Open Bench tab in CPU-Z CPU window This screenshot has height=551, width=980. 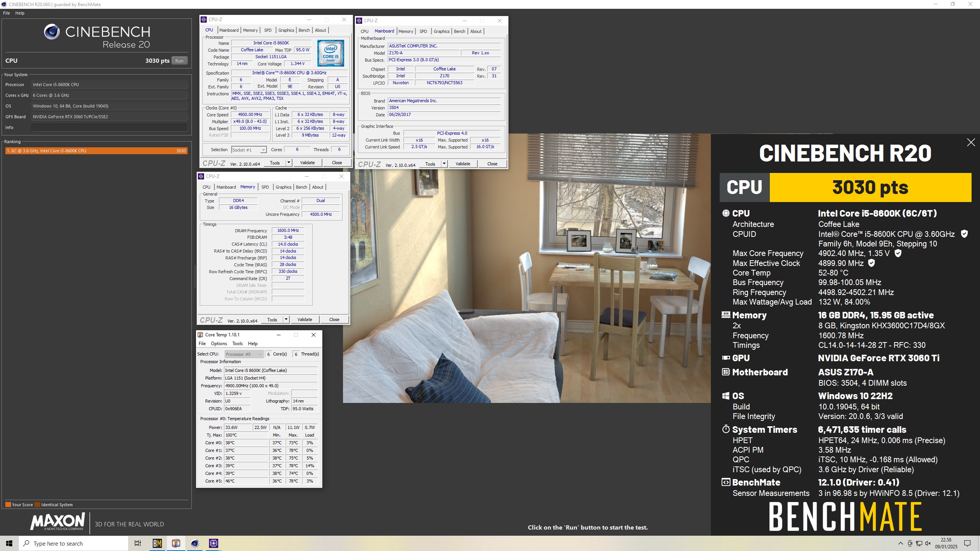point(304,30)
